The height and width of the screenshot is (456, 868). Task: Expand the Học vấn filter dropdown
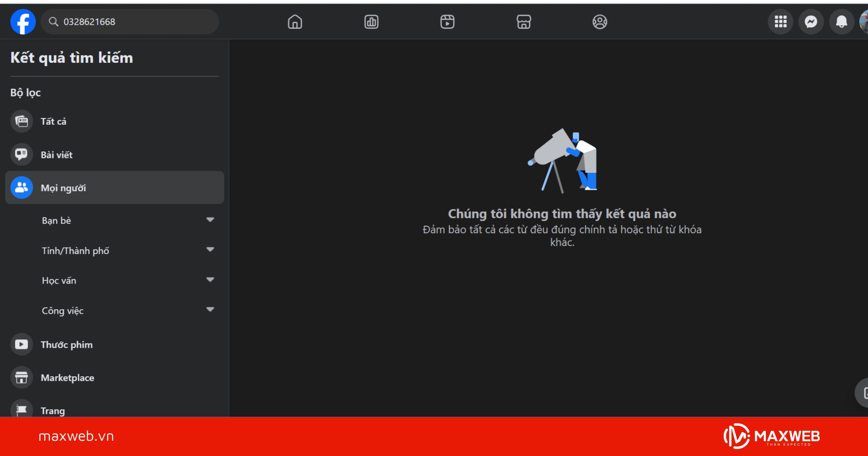(x=210, y=280)
